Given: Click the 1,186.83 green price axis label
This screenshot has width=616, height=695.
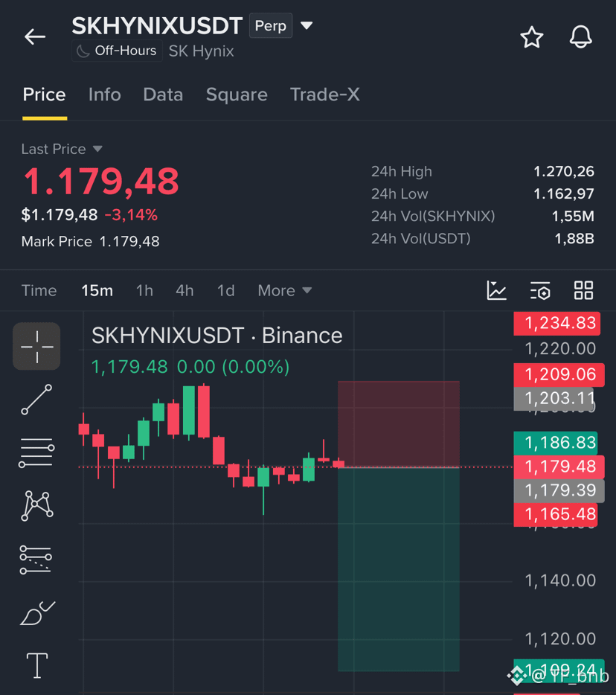Looking at the screenshot, I should 556,443.
